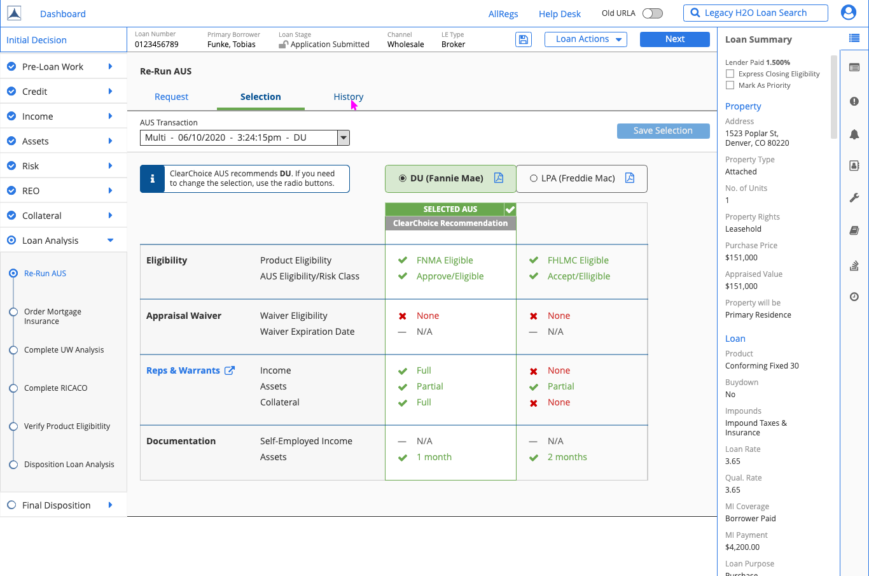Switch to the History tab
This screenshot has height=576, width=869.
[348, 97]
